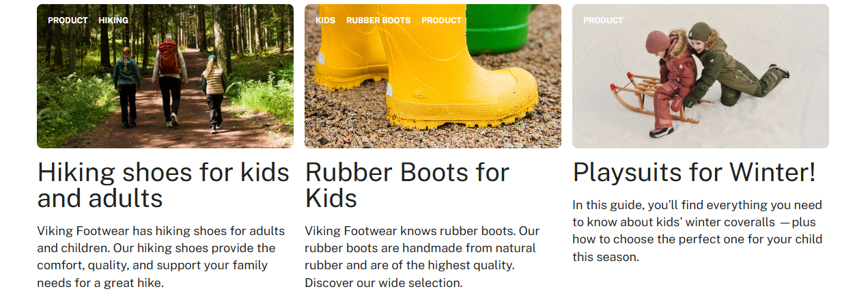This screenshot has height=300, width=868.
Task: Open the 'Rubber Boots for Kids' headline
Action: (x=407, y=185)
